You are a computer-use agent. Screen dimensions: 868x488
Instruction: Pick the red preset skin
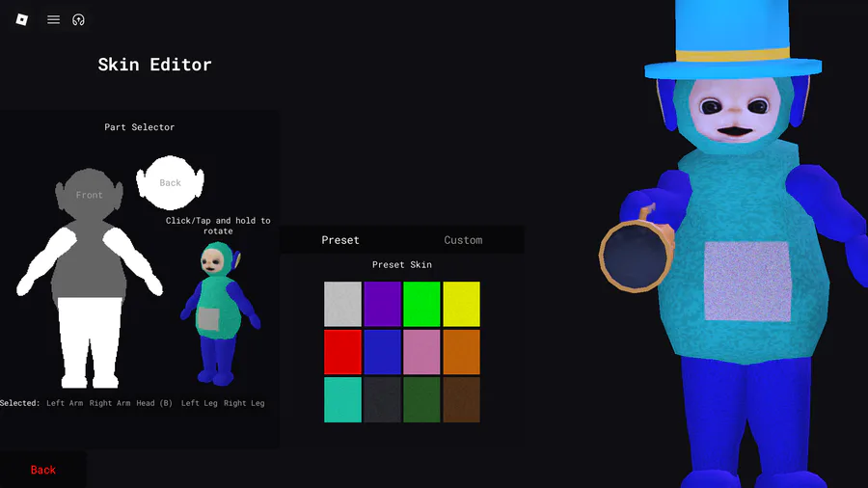pyautogui.click(x=342, y=352)
